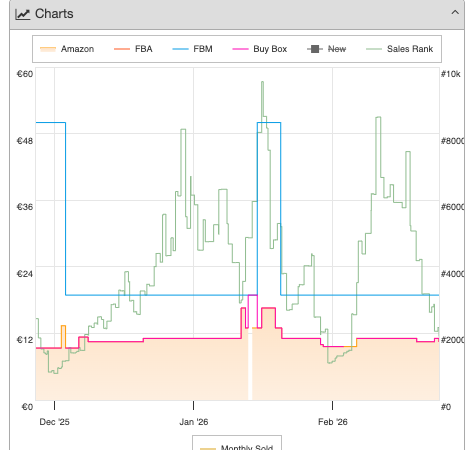474x450 pixels.
Task: Toggle the Buy Box series in the legend
Action: tap(259, 49)
